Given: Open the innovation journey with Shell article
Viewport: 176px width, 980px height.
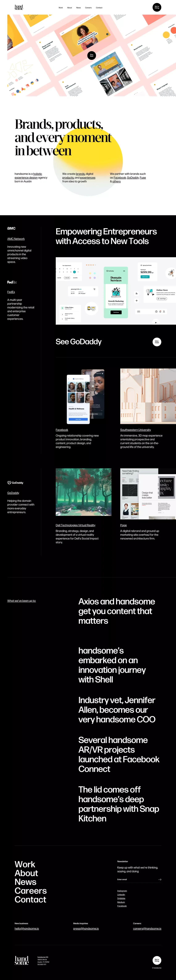Looking at the screenshot, I should pyautogui.click(x=112, y=665).
